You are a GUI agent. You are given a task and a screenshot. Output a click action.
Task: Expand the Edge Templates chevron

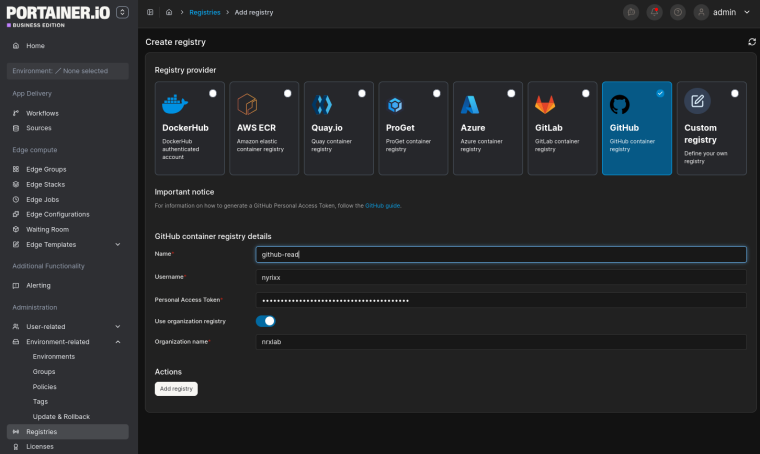tap(118, 244)
